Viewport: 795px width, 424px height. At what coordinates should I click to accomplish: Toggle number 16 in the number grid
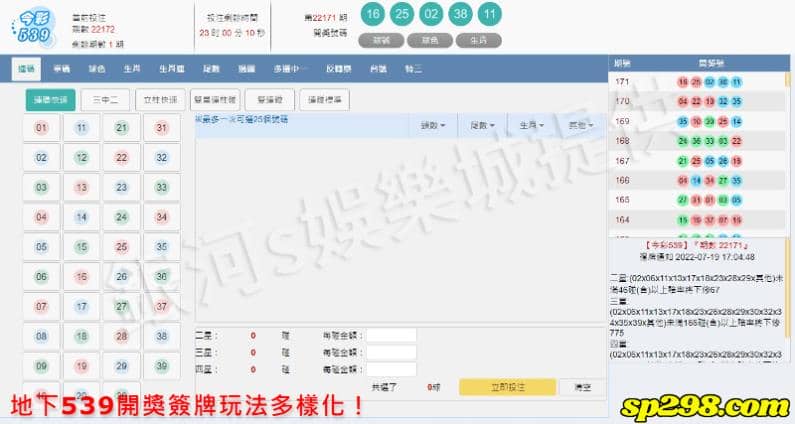click(x=82, y=276)
